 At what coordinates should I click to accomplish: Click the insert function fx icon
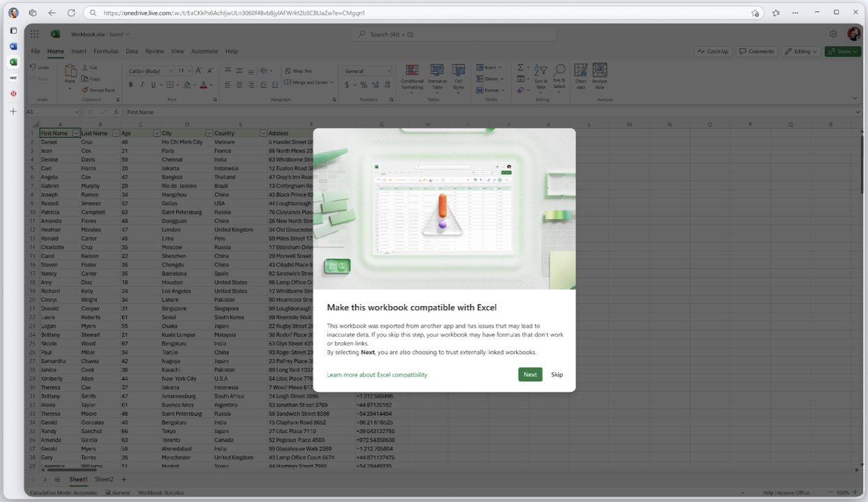coord(116,112)
